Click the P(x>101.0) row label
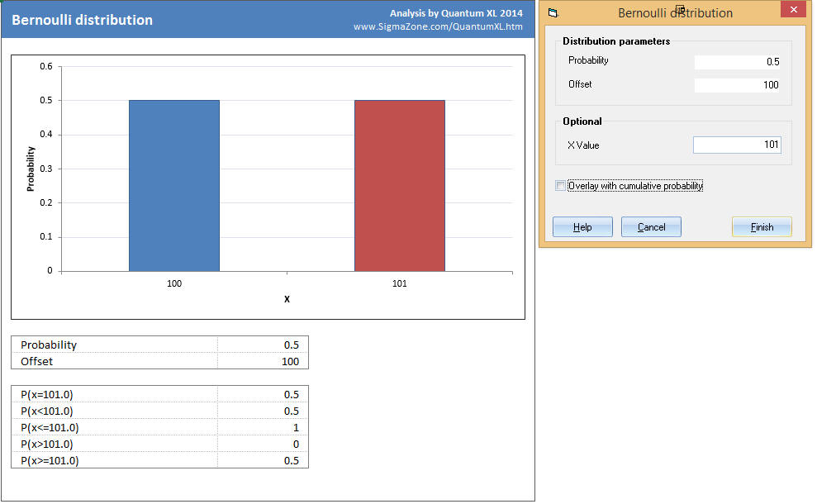 pyautogui.click(x=51, y=444)
